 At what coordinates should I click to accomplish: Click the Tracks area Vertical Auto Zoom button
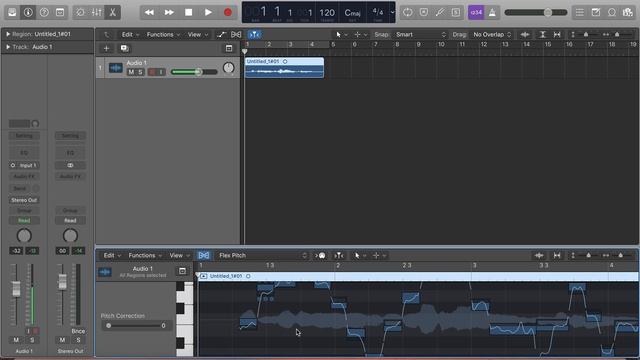(542, 35)
